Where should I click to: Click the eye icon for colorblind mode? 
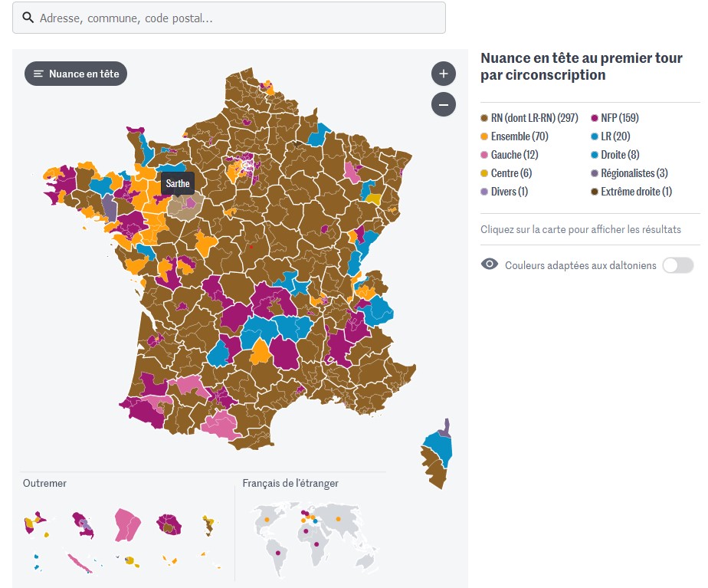coord(489,264)
